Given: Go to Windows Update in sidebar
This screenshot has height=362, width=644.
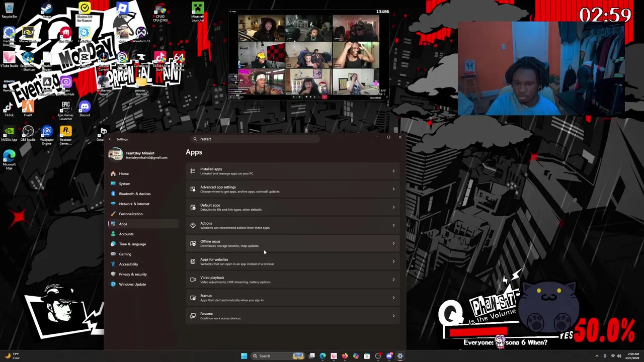Looking at the screenshot, I should click(x=143, y=284).
